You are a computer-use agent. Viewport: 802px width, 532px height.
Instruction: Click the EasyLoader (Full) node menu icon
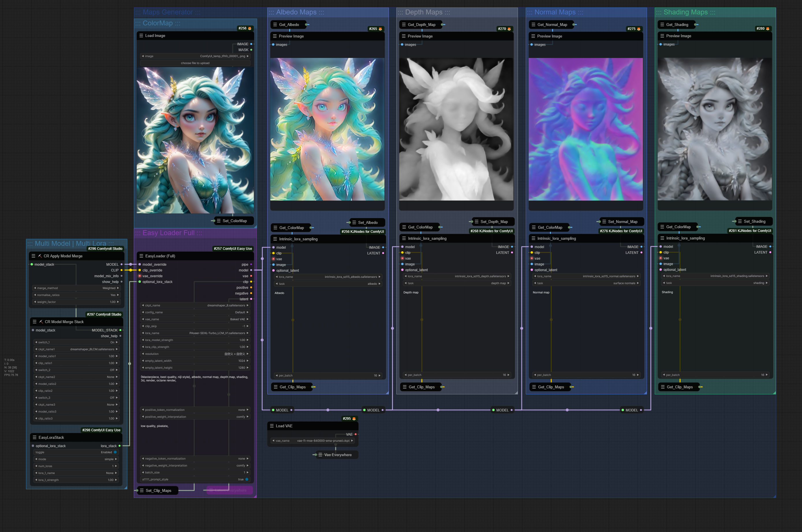141,256
